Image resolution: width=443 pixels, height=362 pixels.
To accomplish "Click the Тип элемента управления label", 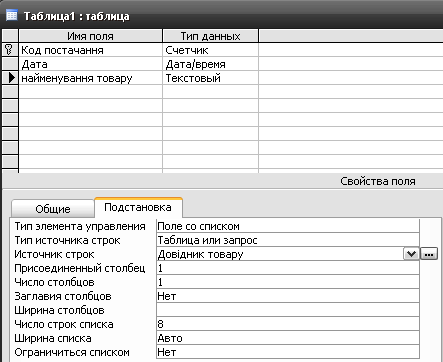I will 80,226.
